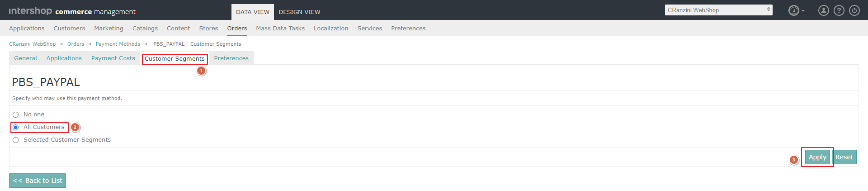Click the 'Specify who may use this payment method' text

tap(67, 98)
